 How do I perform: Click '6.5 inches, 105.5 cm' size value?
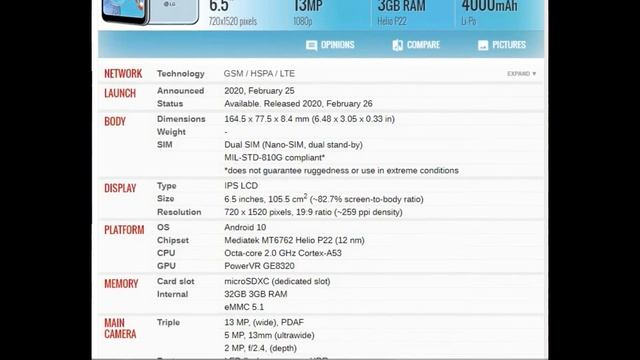pyautogui.click(x=266, y=199)
